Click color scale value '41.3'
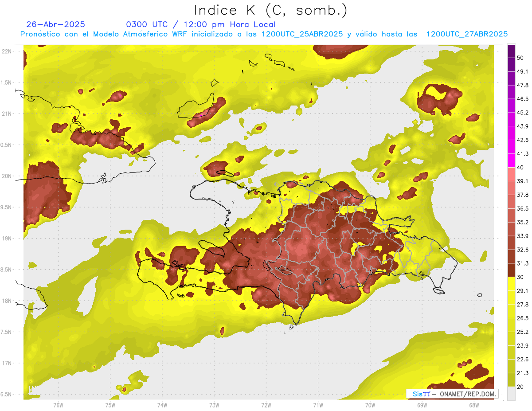This screenshot has height=411, width=532. click(x=523, y=154)
